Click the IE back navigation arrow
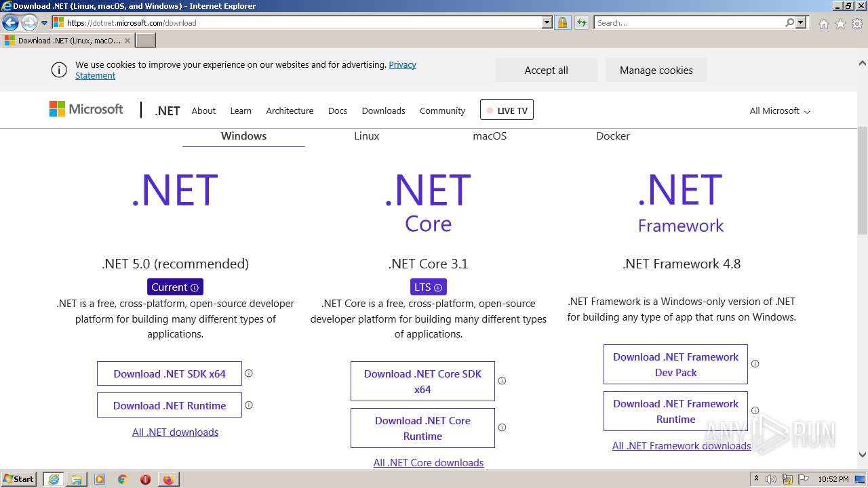This screenshot has height=488, width=868. click(10, 22)
